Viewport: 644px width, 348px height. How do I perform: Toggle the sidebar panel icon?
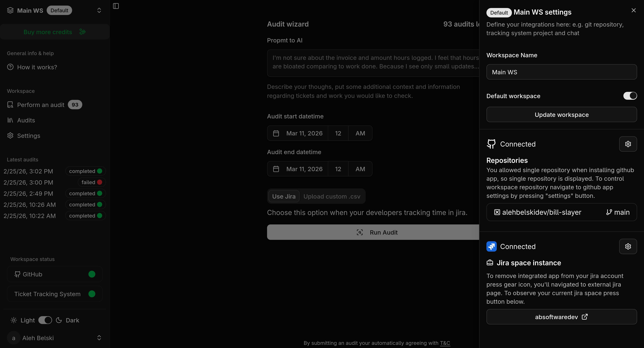116,6
